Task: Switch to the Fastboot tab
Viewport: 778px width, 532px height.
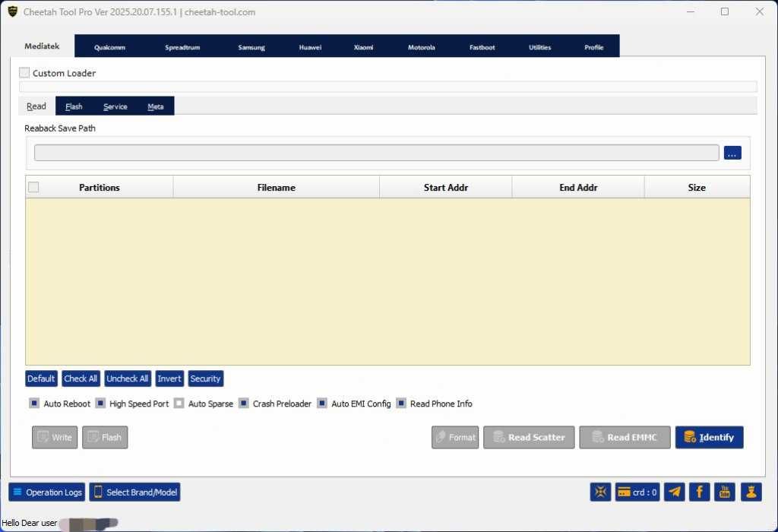Action: click(x=482, y=47)
